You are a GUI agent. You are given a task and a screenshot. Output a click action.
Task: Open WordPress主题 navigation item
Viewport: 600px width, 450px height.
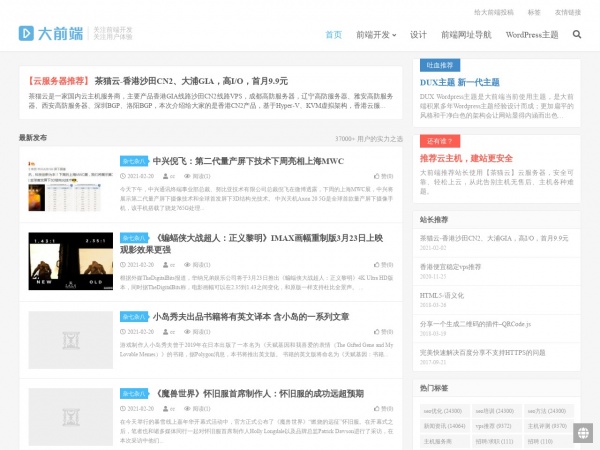pyautogui.click(x=532, y=35)
